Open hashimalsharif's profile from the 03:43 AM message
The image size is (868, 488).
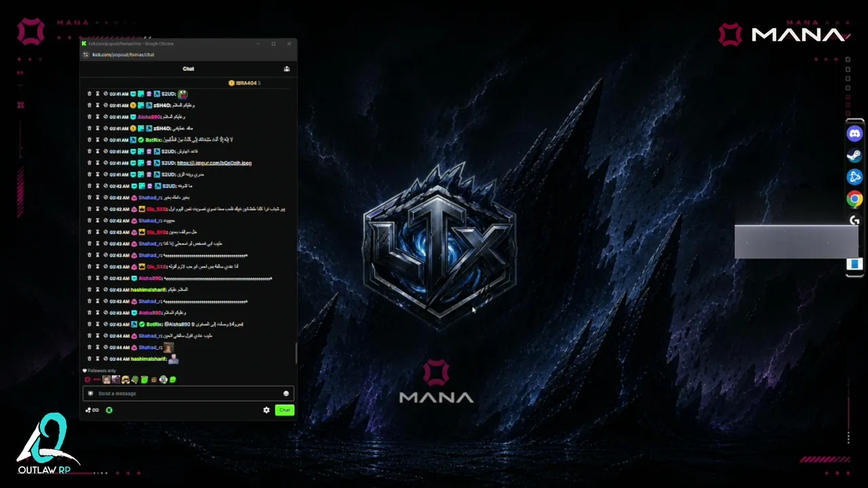[149, 289]
